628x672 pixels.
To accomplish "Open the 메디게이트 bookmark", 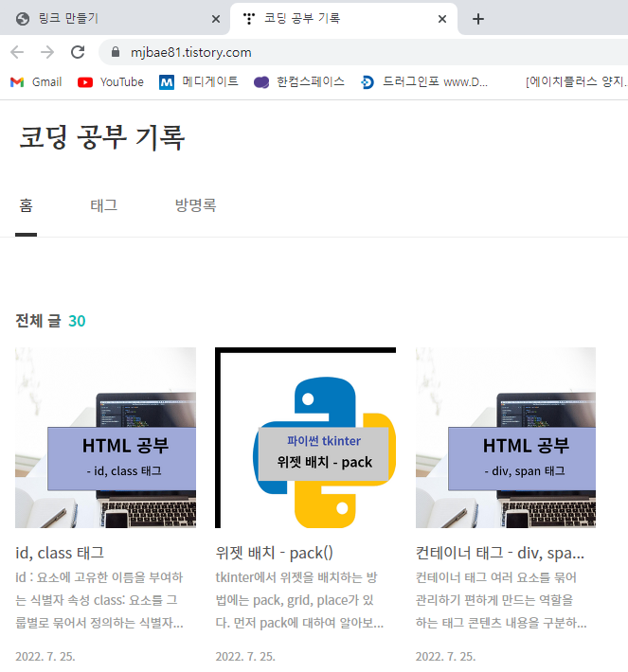I will (199, 81).
